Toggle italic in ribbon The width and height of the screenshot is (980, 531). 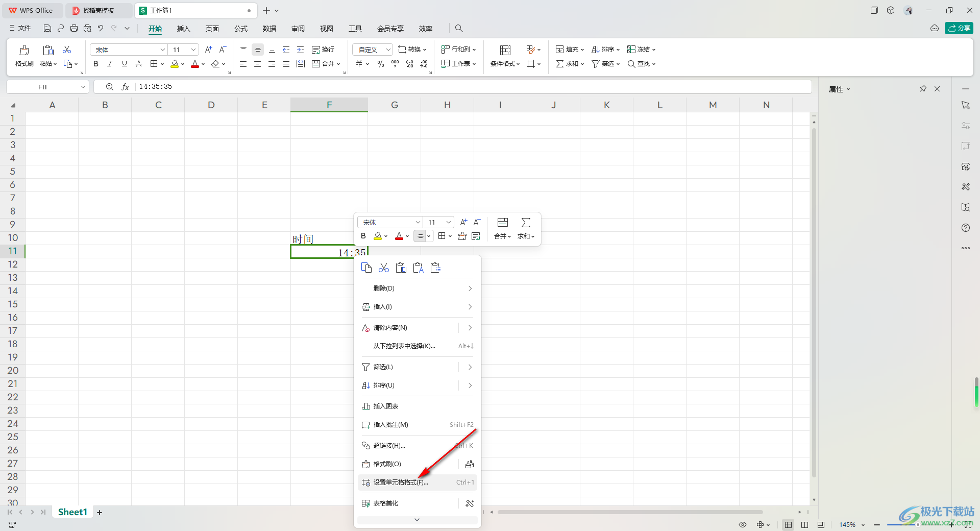pyautogui.click(x=110, y=64)
